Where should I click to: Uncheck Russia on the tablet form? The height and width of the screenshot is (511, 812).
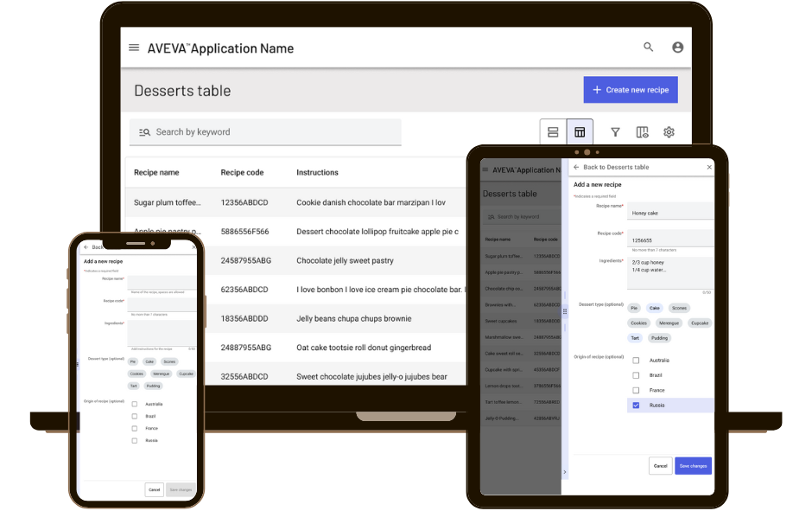click(x=636, y=406)
